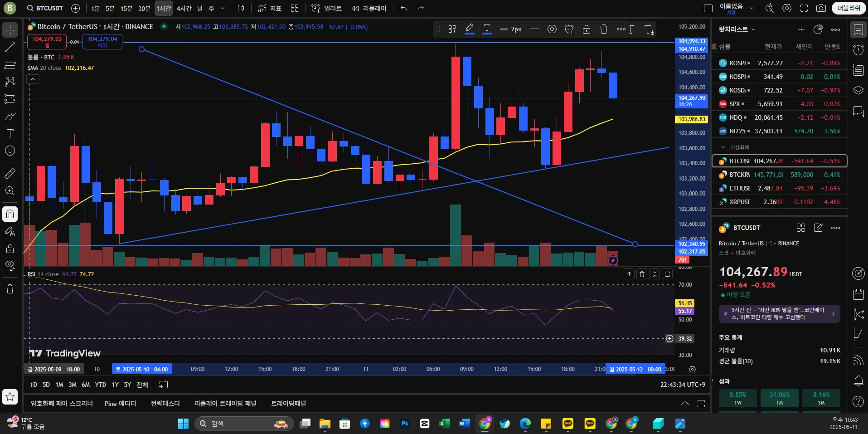Take a chart snapshot with camera icon
This screenshot has height=434, width=868.
coord(821,8)
